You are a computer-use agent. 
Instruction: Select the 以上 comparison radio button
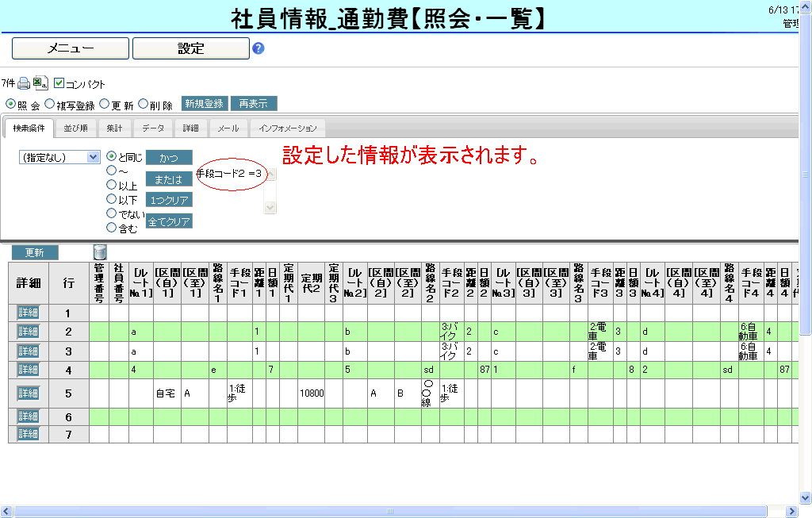pyautogui.click(x=112, y=186)
